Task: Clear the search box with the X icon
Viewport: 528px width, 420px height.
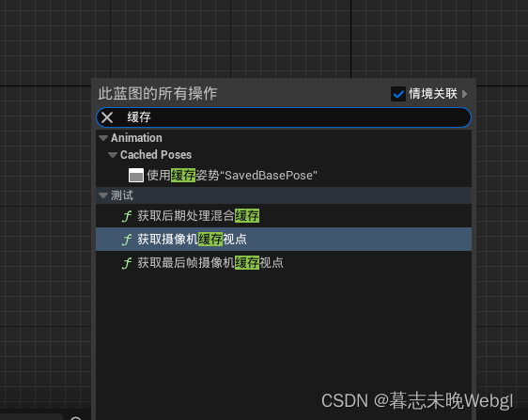Action: [107, 117]
